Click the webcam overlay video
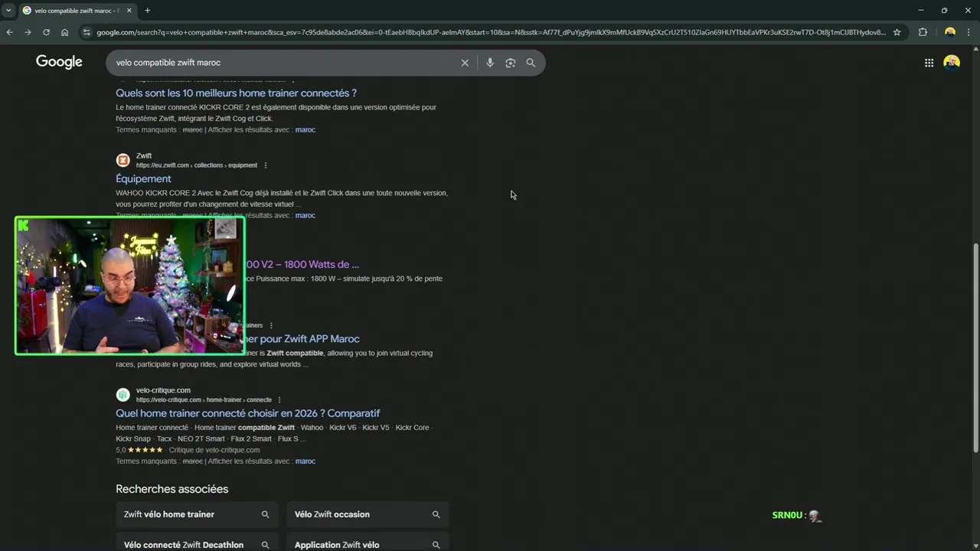The image size is (980, 551). point(130,286)
